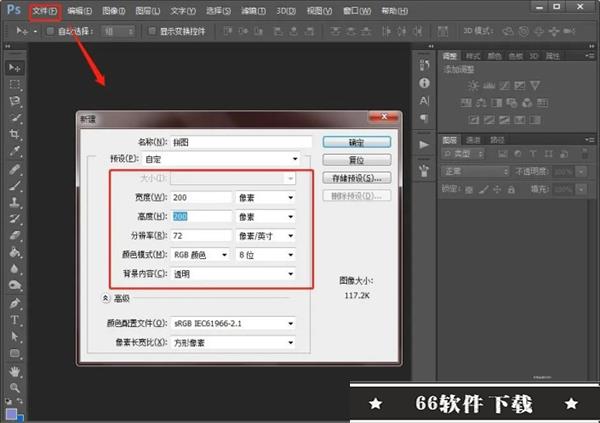Click the 确定 OK button
The width and height of the screenshot is (600, 423).
coord(357,142)
